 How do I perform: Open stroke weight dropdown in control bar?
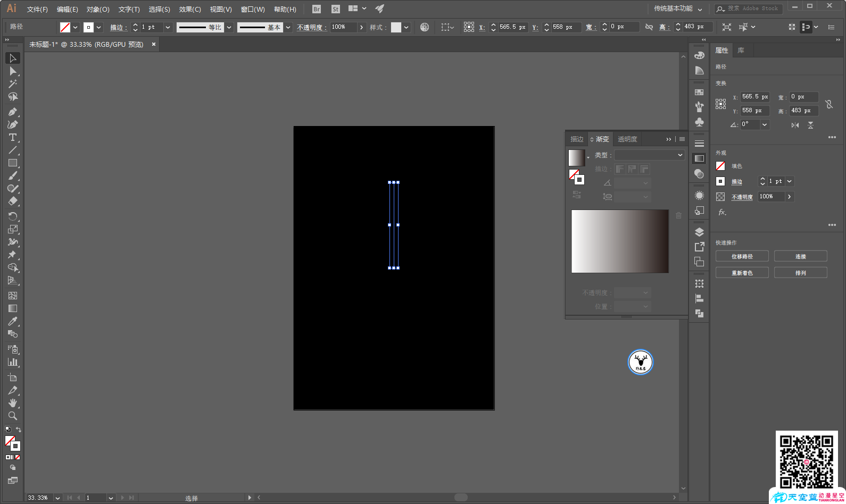[x=168, y=27]
